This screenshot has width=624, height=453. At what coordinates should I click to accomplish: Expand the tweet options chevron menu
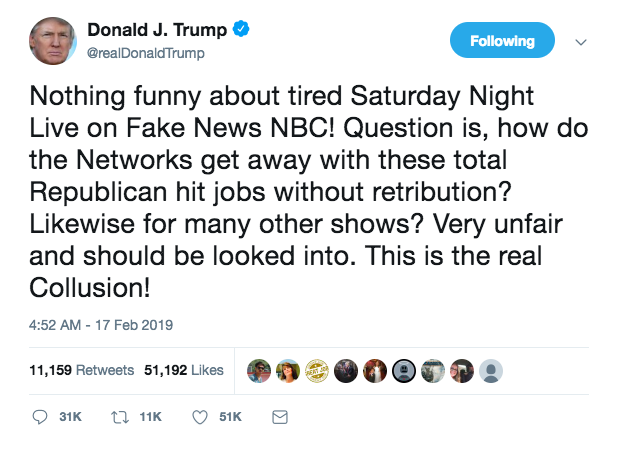(582, 42)
